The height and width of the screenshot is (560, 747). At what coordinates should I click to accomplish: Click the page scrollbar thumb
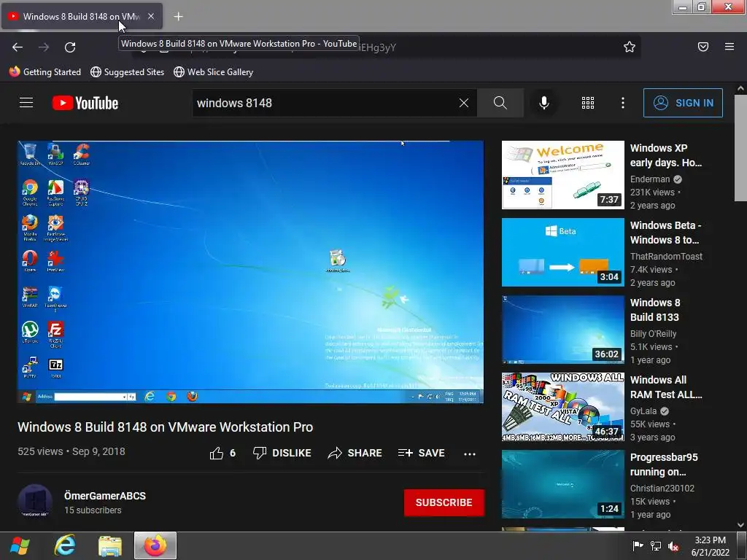[x=740, y=147]
